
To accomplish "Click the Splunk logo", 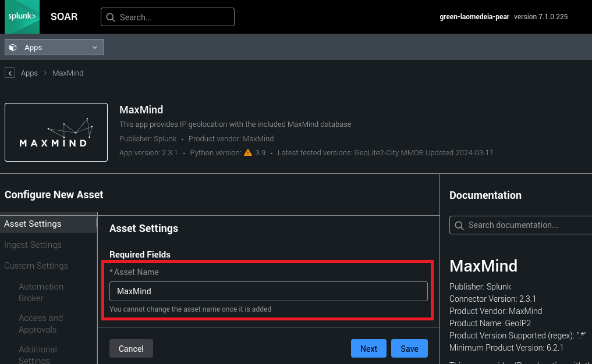I will (23, 17).
